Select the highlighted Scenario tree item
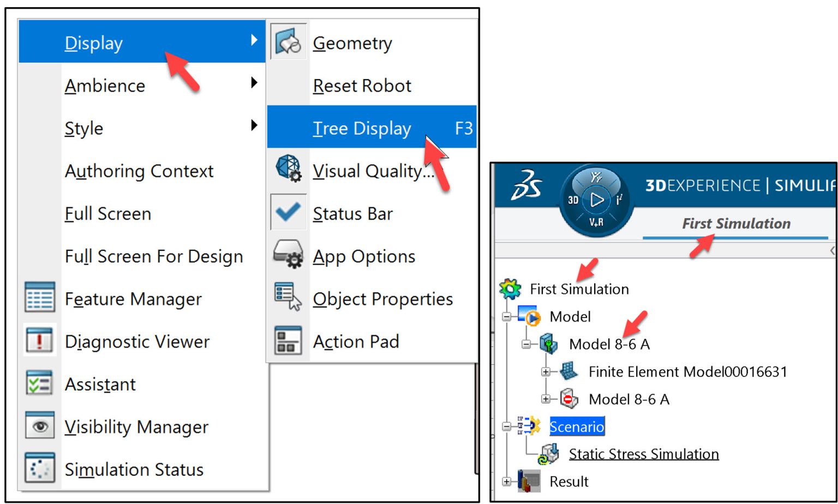Screen dimensions: 838x504 click(577, 427)
